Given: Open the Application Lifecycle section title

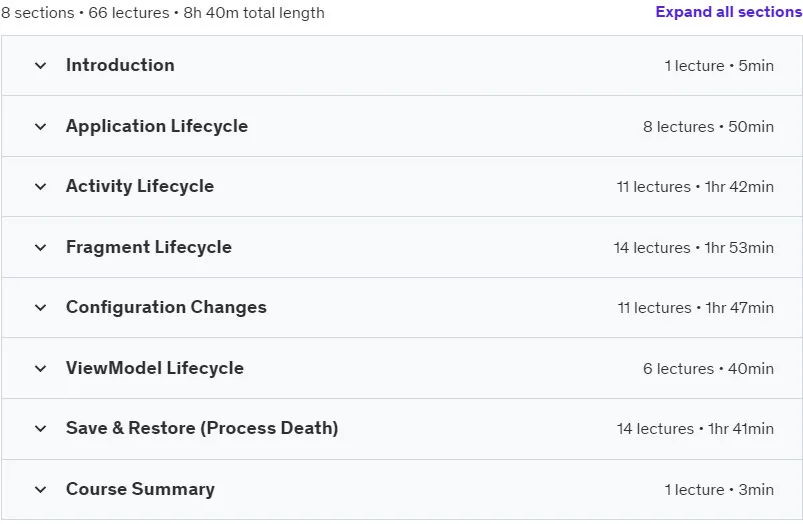Looking at the screenshot, I should (x=157, y=126).
